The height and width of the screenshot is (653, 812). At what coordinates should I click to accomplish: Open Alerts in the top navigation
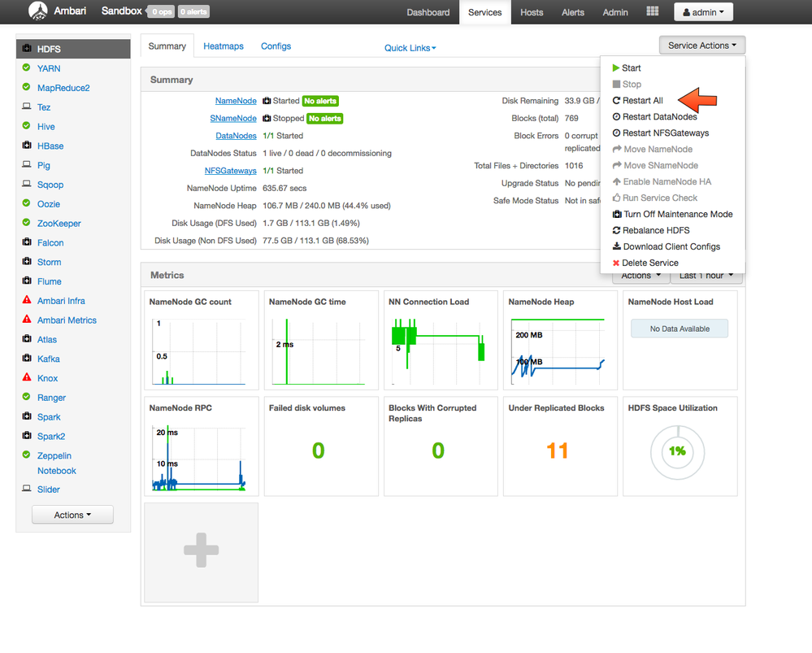point(573,12)
